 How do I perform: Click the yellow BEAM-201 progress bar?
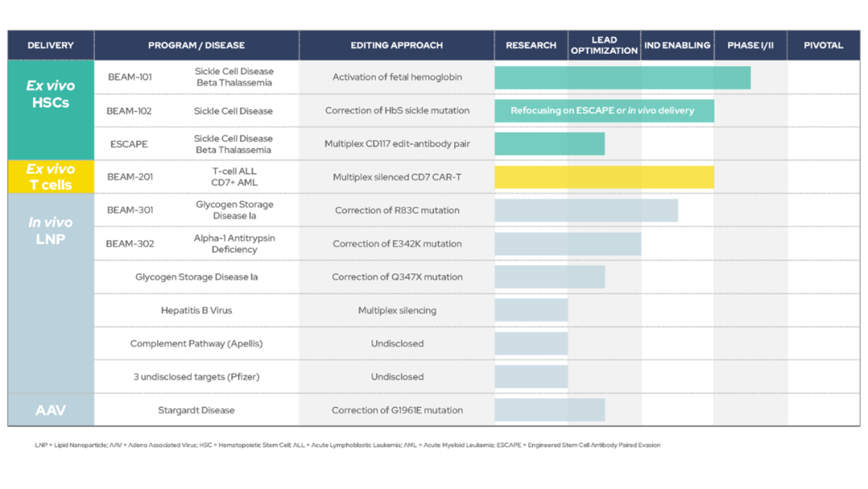[604, 177]
